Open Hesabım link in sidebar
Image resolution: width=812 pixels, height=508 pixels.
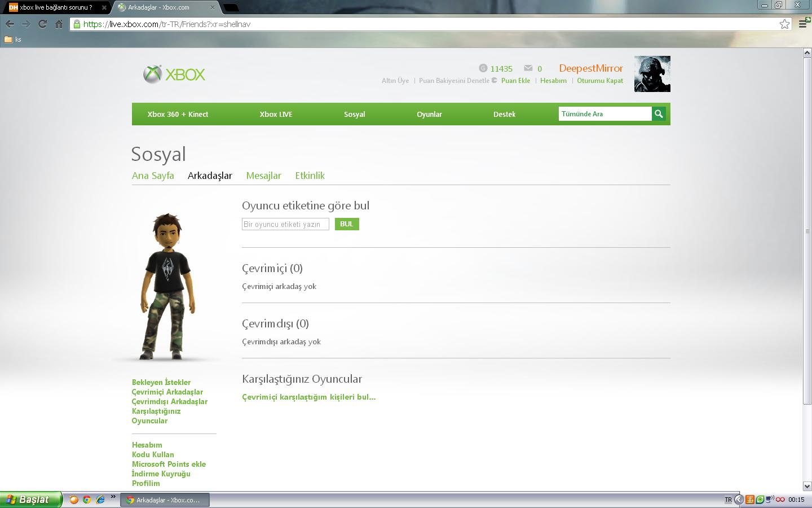tap(147, 445)
